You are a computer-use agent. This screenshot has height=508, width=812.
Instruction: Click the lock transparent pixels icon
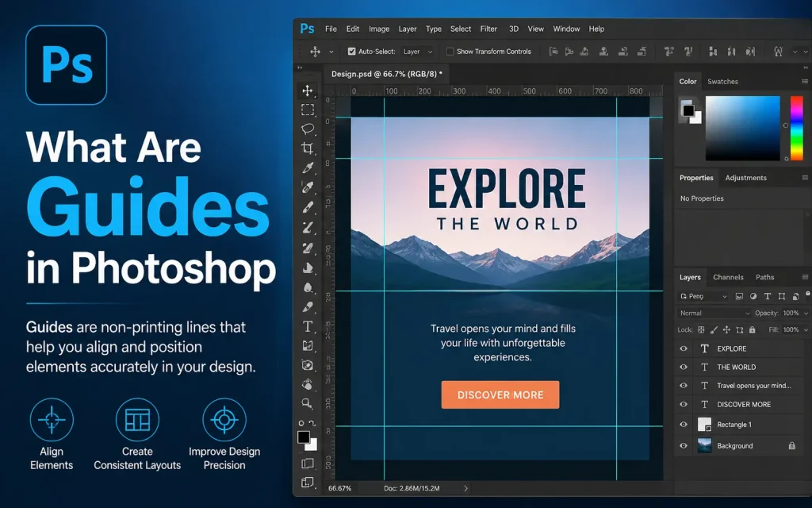(701, 329)
